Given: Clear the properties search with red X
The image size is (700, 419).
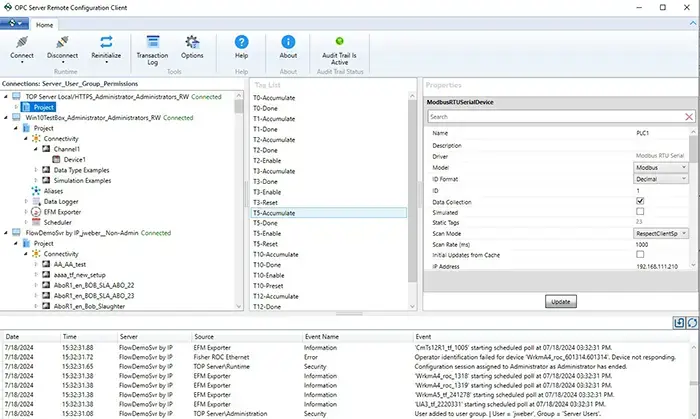Looking at the screenshot, I should [689, 117].
